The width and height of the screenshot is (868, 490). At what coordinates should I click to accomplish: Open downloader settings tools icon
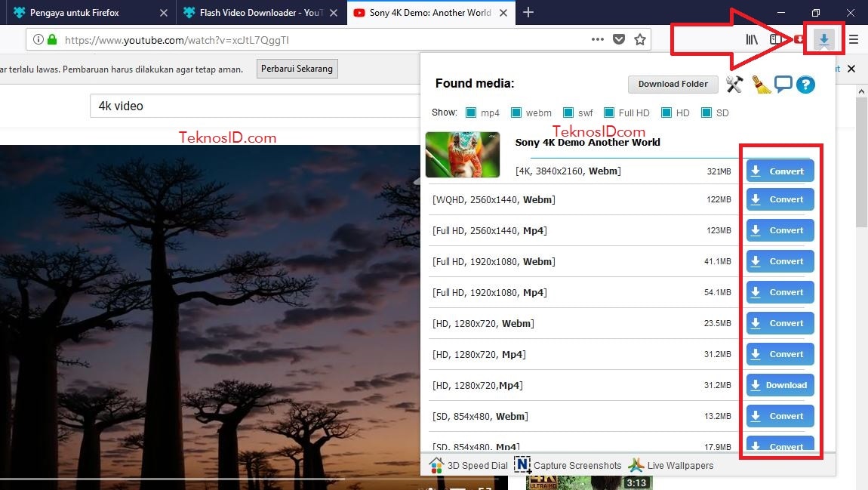click(734, 84)
